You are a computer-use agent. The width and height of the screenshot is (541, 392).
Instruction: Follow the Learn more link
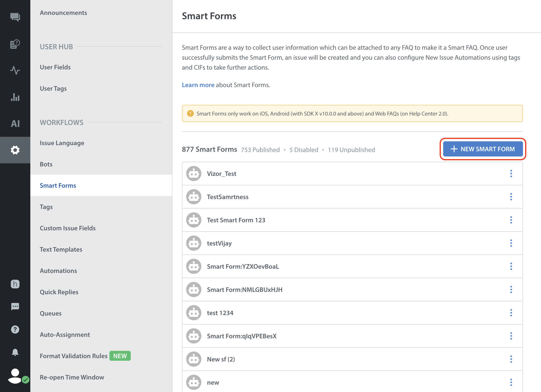[x=198, y=85]
